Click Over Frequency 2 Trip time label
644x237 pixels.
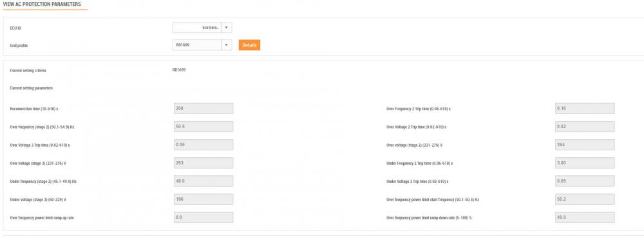419,109
